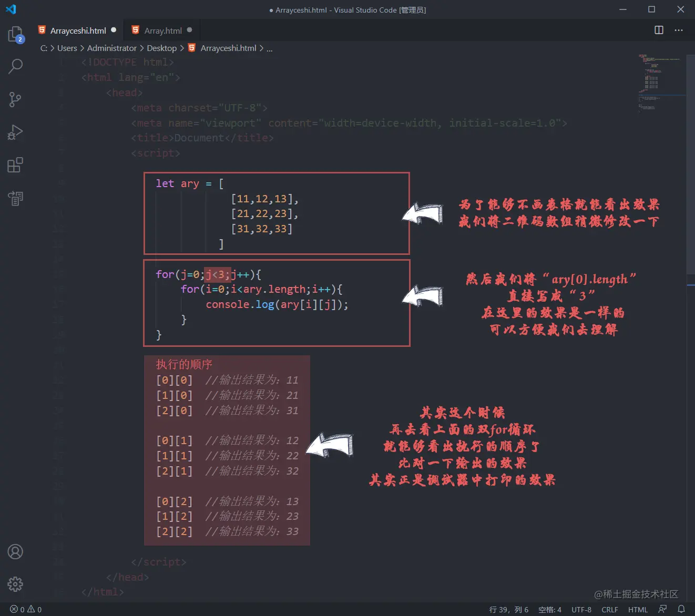
Task: Click the '[0][0] //输出结果为: 11' line
Action: [227, 380]
